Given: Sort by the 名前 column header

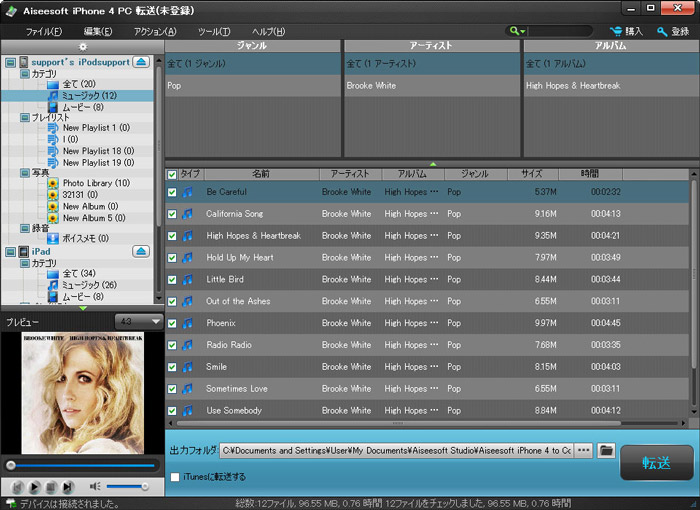Looking at the screenshot, I should pyautogui.click(x=262, y=174).
